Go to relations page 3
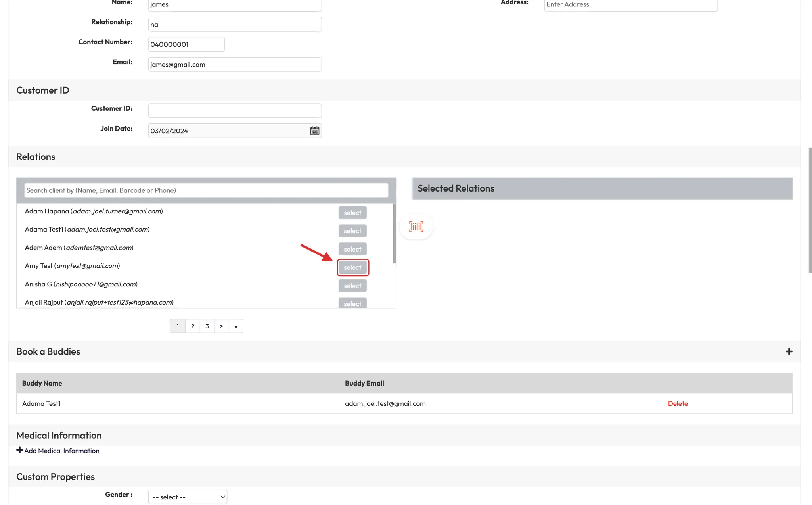812x505 pixels. (207, 326)
